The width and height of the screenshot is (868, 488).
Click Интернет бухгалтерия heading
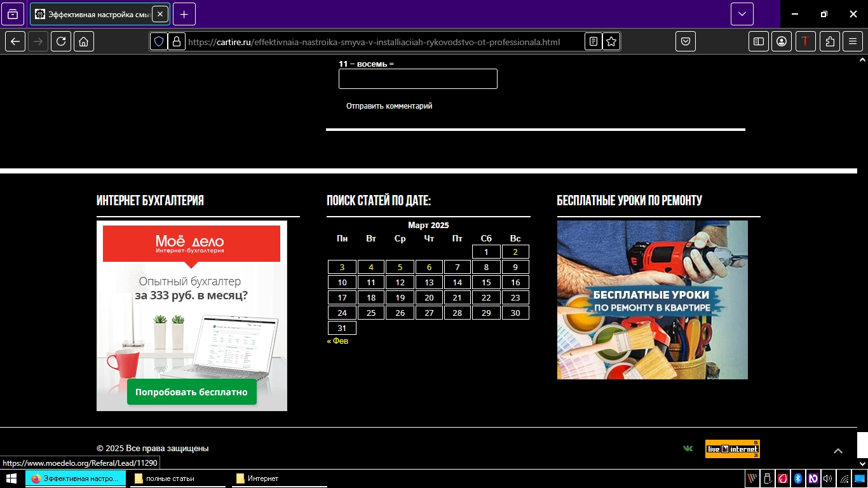pos(150,201)
